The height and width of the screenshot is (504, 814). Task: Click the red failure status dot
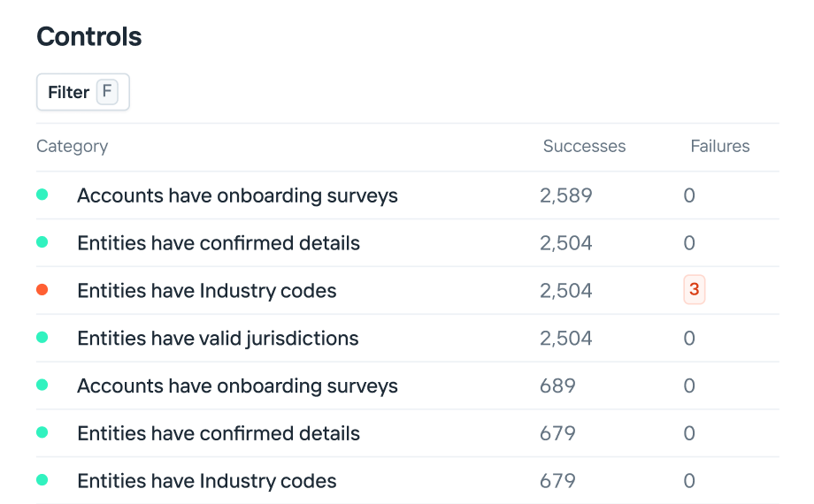[42, 290]
